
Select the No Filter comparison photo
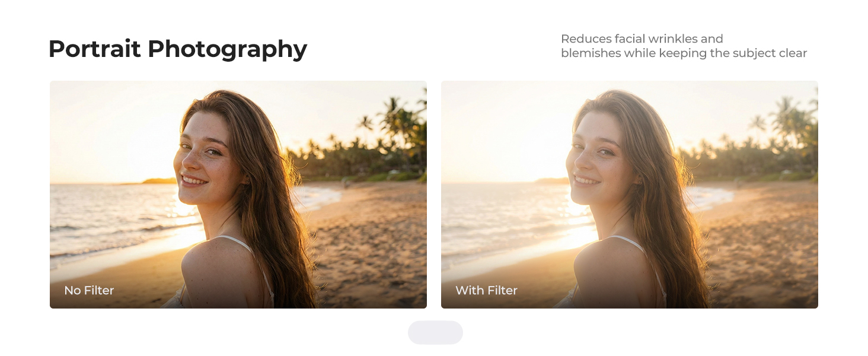pyautogui.click(x=238, y=195)
